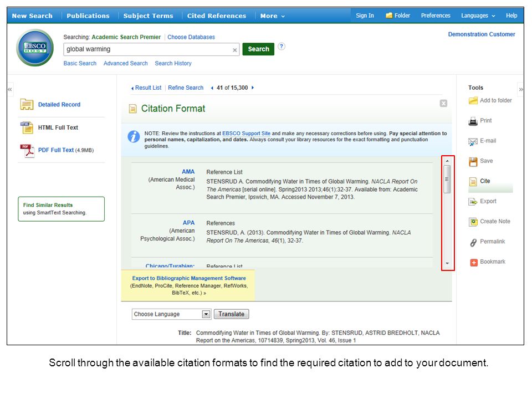The width and height of the screenshot is (532, 399).
Task: Click Advanced Search link
Action: pos(126,63)
